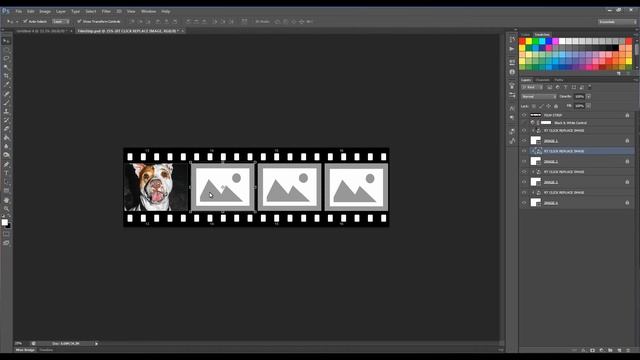Click the lock image pixels icon

541,106
